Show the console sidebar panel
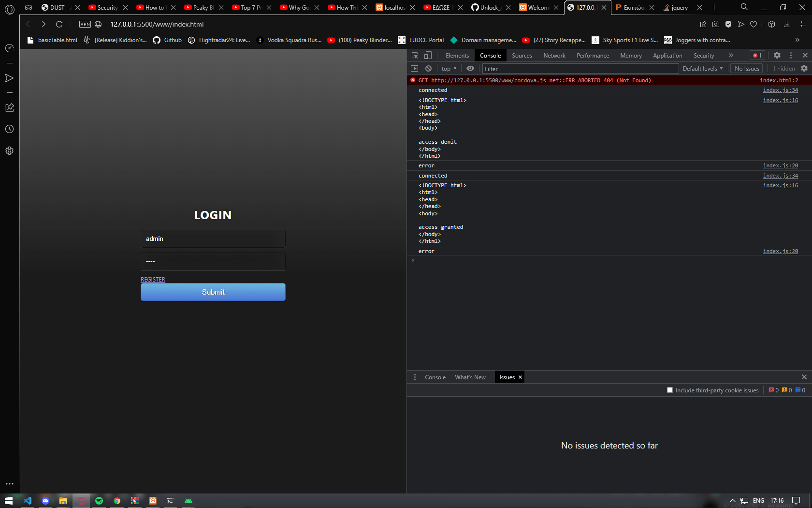The width and height of the screenshot is (812, 508). [415, 69]
